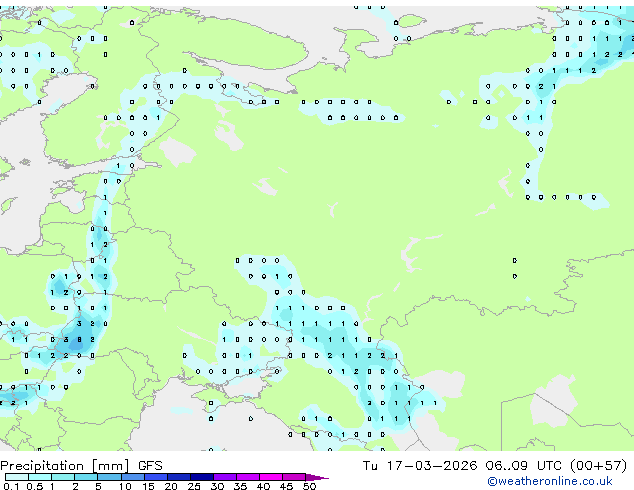The image size is (634, 490).
Task: Click the legend label '40'
Action: (x=263, y=486)
